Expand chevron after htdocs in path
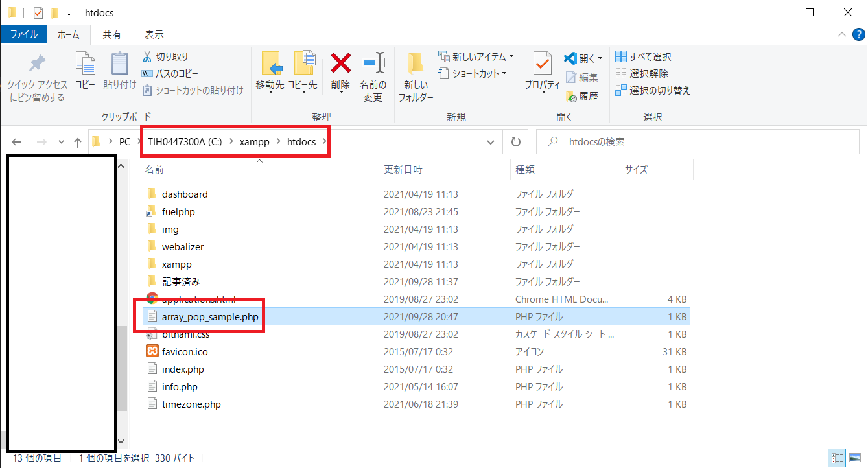Viewport: 868px width, 468px height. click(x=324, y=142)
